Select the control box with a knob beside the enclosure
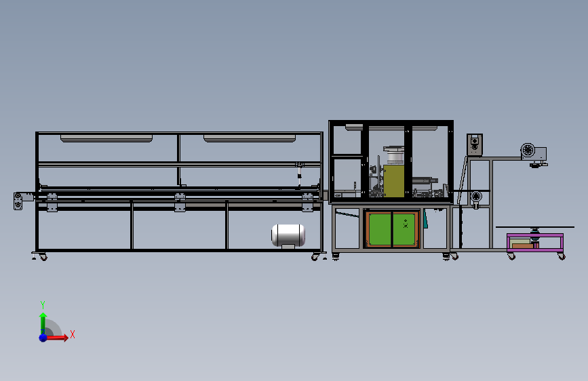The width and height of the screenshot is (588, 381). [x=474, y=144]
